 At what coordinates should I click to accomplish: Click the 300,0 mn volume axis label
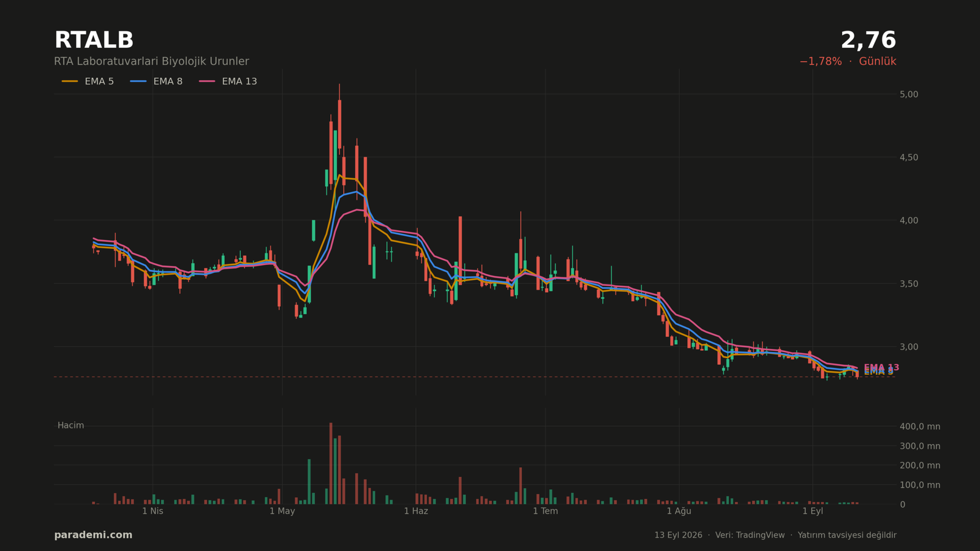tap(920, 446)
